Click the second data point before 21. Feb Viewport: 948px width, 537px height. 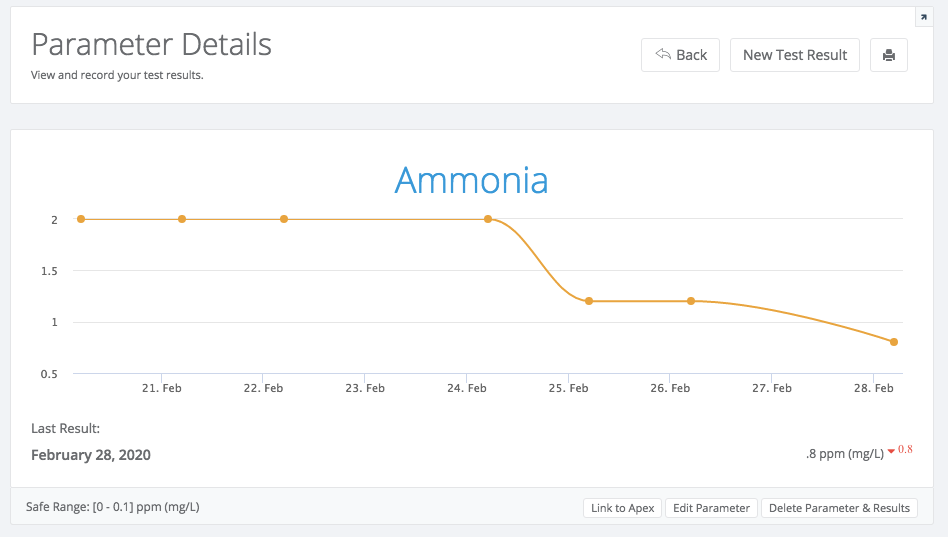182,219
